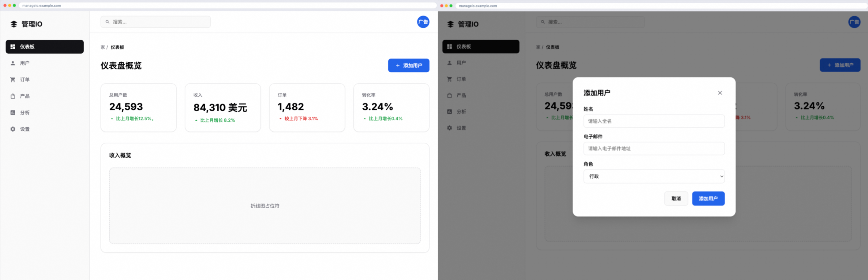Viewport: 868px width, 280px height.
Task: Click the 设置 gear icon in right window sidebar
Action: 449,128
